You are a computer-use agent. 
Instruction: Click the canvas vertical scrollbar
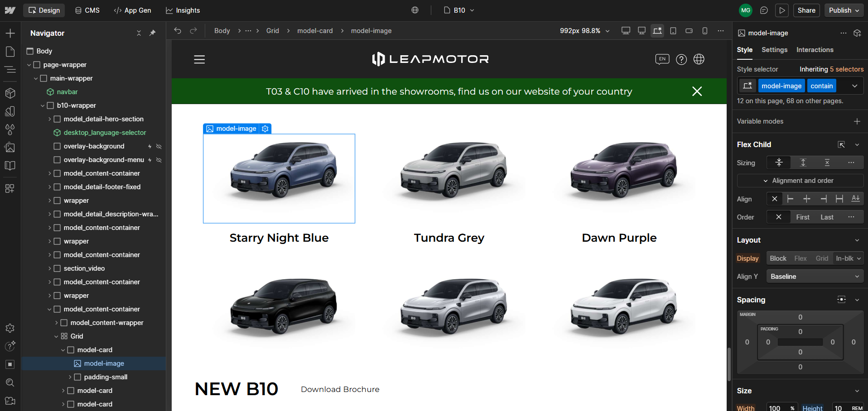(x=729, y=364)
